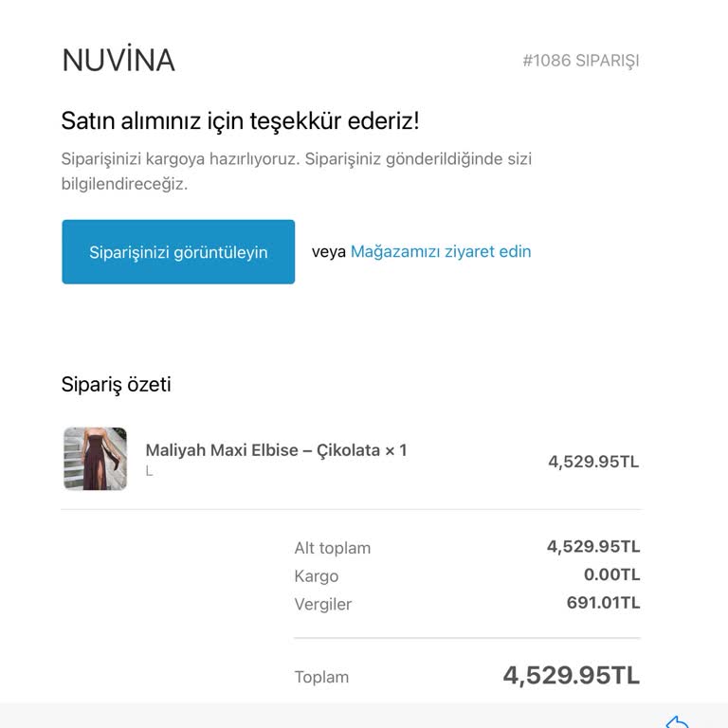Select the Vergiler label
This screenshot has width=728, height=728.
(322, 604)
